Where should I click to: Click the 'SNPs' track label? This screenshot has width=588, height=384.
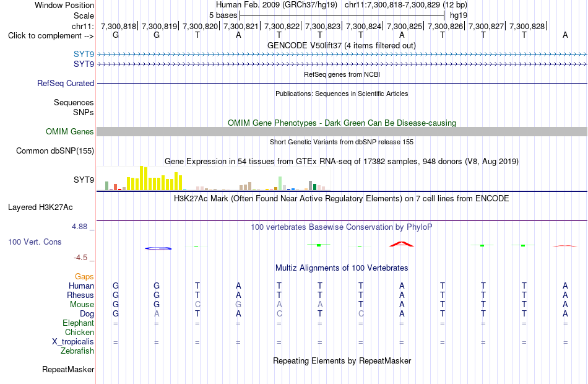[84, 112]
